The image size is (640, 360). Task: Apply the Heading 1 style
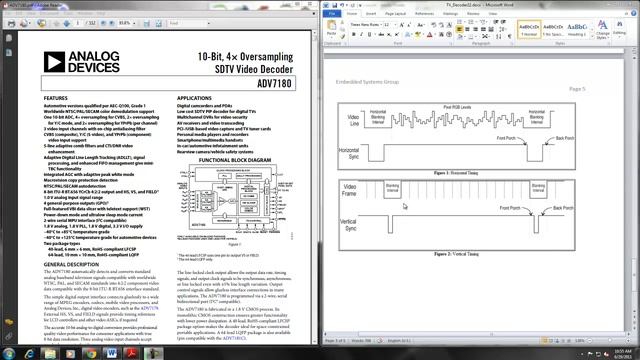point(576,29)
